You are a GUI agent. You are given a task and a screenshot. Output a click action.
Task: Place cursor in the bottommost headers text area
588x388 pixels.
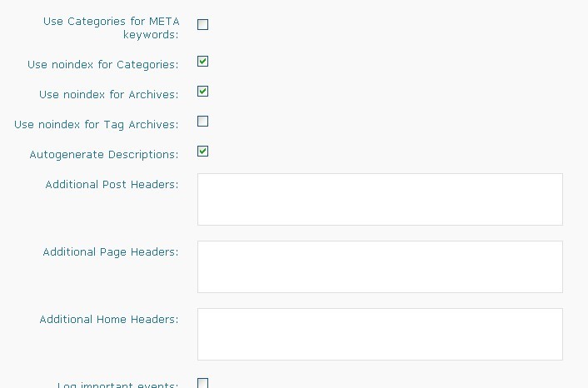pyautogui.click(x=380, y=334)
